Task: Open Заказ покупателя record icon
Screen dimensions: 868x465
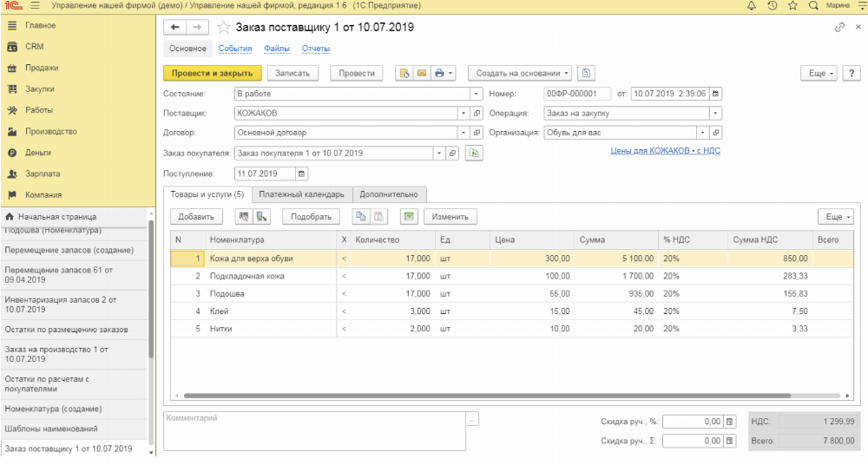Action: [x=453, y=154]
